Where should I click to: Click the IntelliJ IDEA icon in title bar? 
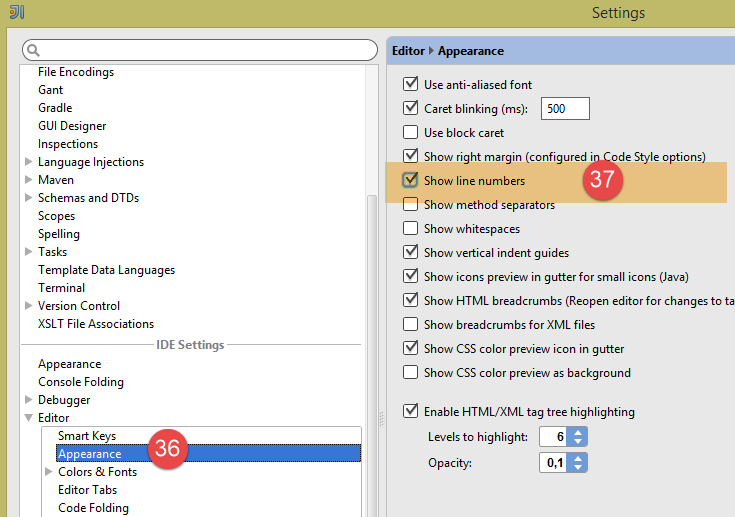pyautogui.click(x=17, y=13)
